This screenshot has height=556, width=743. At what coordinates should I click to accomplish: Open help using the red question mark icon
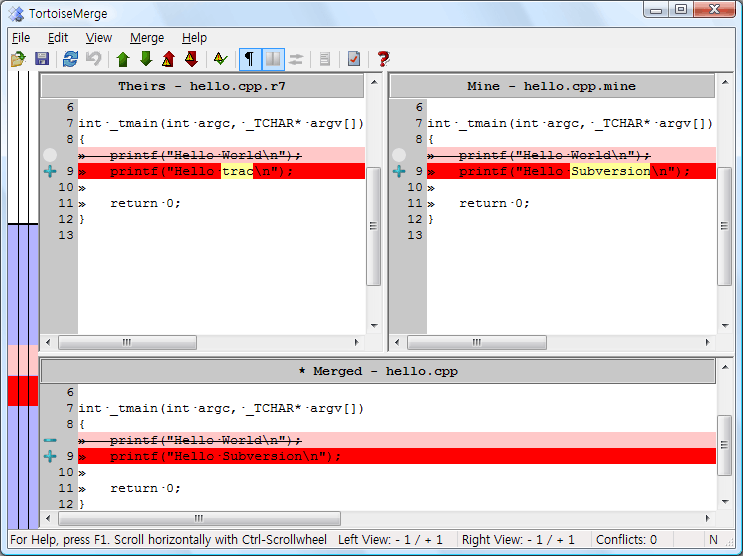(x=383, y=60)
